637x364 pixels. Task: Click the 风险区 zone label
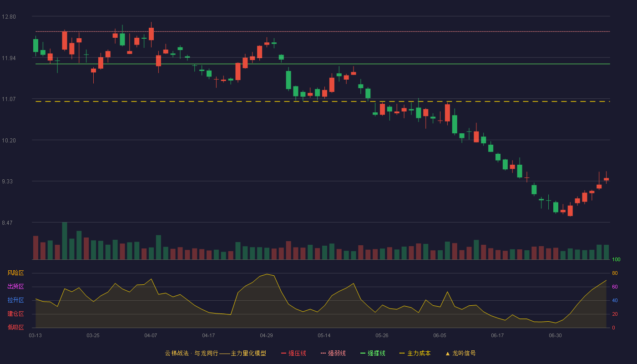(x=15, y=273)
